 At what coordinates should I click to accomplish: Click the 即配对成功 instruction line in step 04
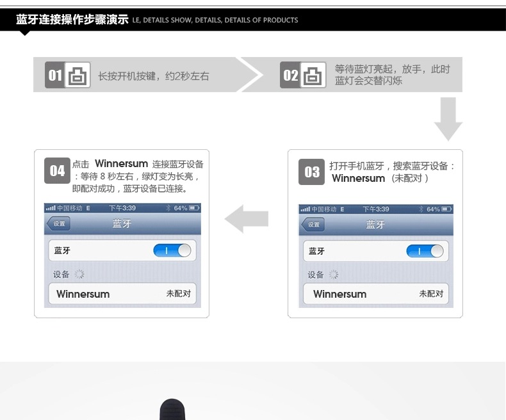[130, 188]
